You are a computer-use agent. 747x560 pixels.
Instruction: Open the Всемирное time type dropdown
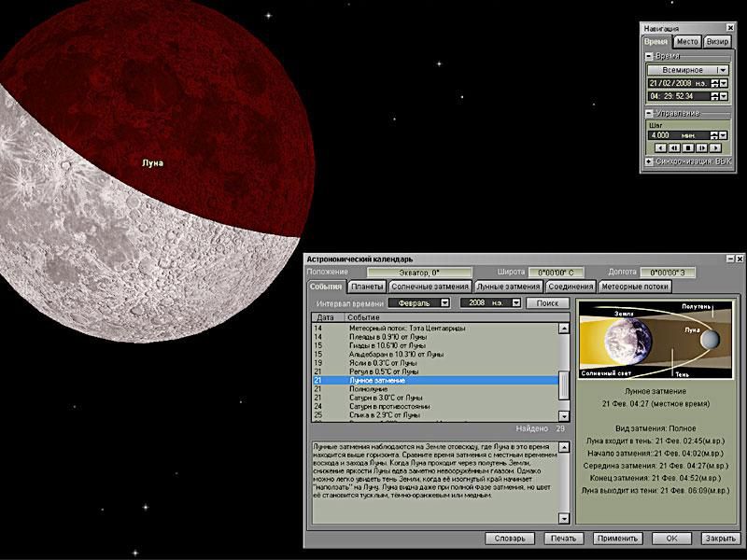tap(721, 70)
